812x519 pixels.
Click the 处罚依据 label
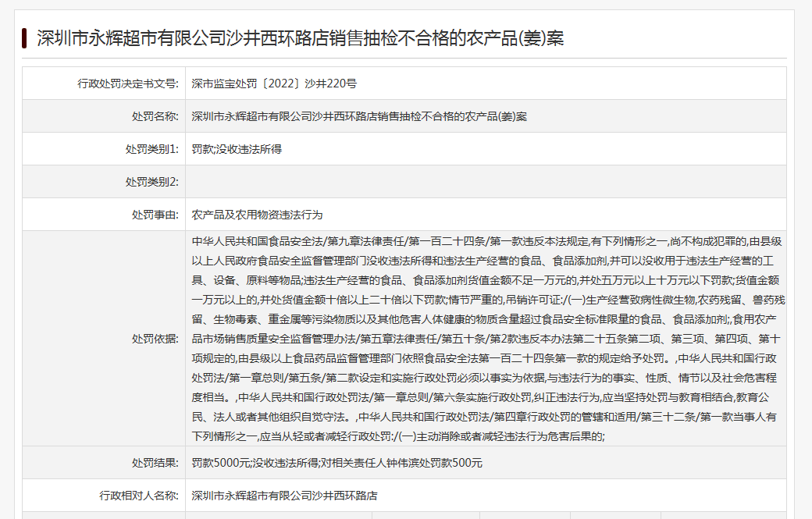155,339
